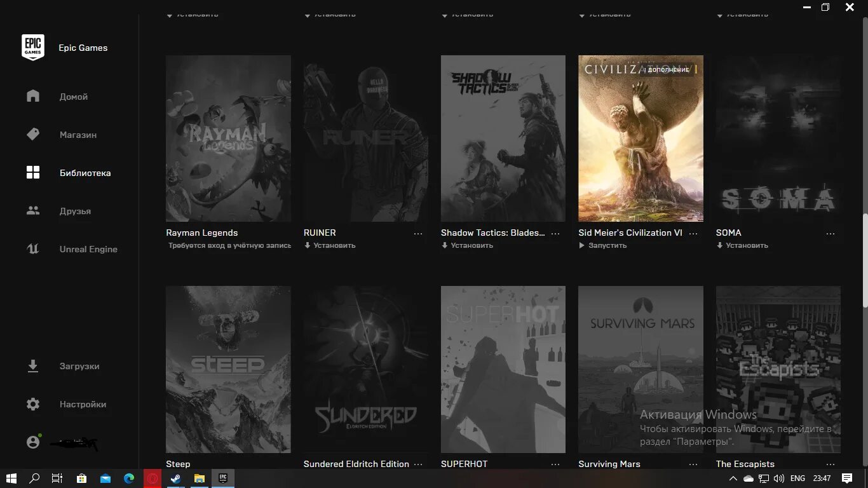This screenshot has width=868, height=488.
Task: Click the Steep title text
Action: pos(178,464)
